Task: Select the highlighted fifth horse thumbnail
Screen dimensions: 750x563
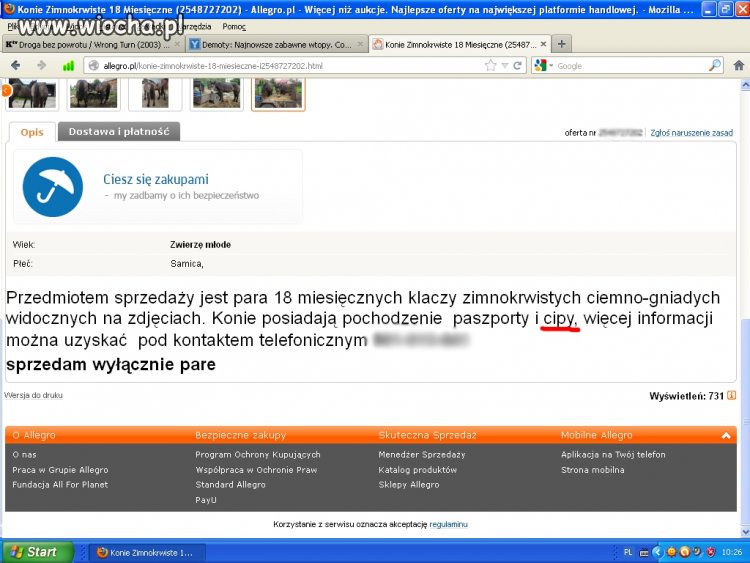Action: (278, 94)
